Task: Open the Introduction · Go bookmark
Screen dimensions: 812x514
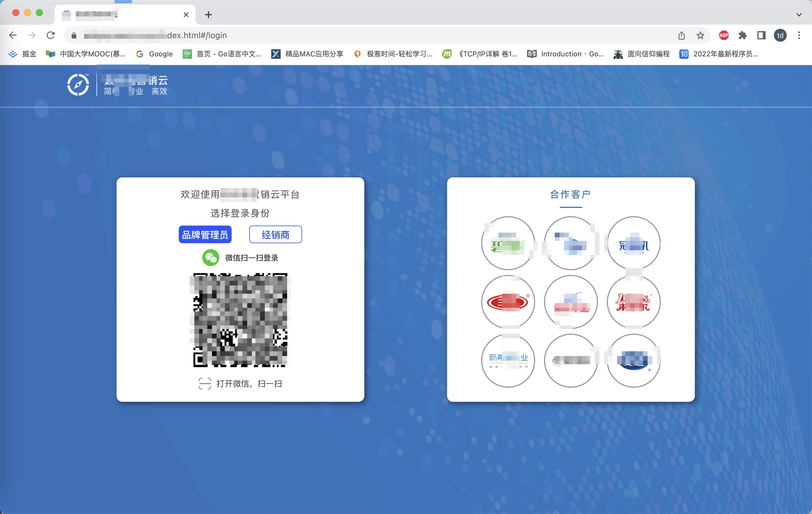Action: tap(565, 54)
